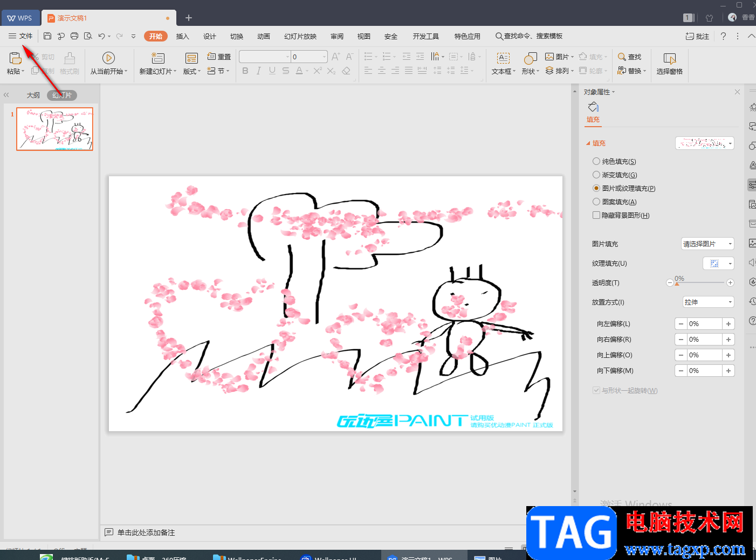Check 隐藏背景图形(H) checkbox
This screenshot has height=560, width=756.
coord(596,215)
